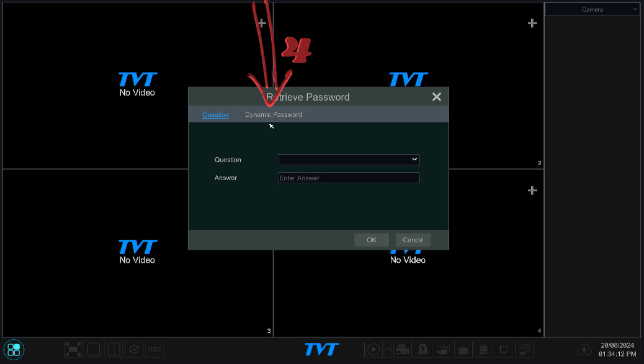Switch to the Question tab
The height and width of the screenshot is (364, 644).
215,115
